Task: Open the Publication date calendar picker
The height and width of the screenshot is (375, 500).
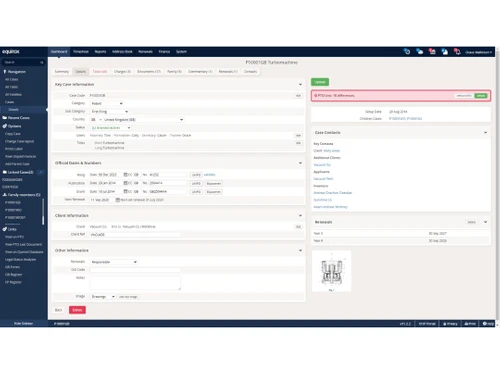Action: (x=125, y=183)
